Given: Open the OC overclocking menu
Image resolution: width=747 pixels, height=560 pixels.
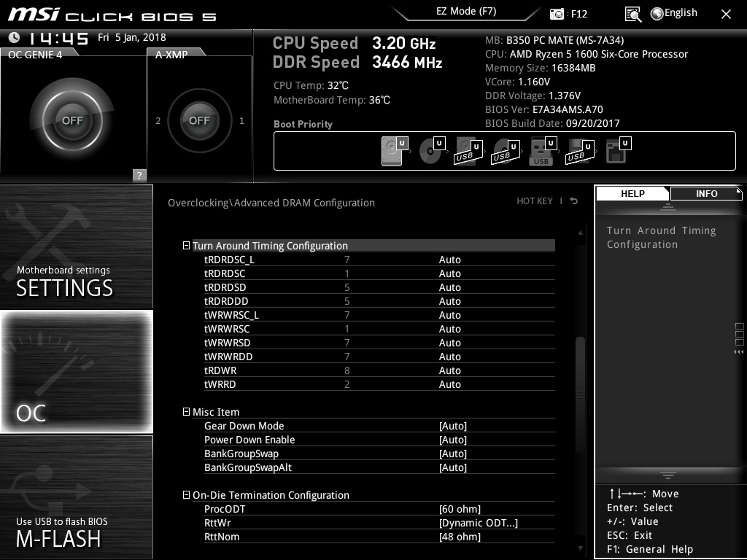Looking at the screenshot, I should tap(76, 371).
